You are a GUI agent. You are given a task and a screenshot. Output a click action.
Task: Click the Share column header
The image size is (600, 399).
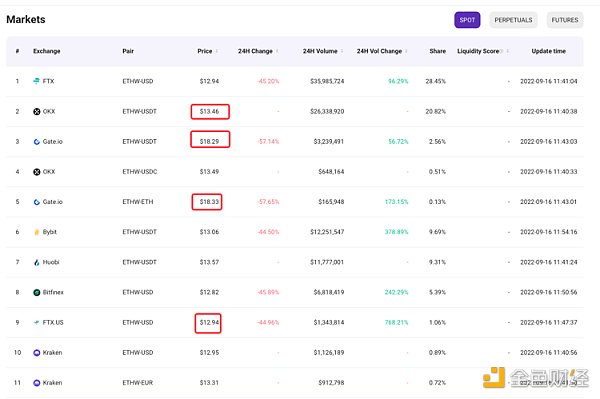tap(437, 51)
